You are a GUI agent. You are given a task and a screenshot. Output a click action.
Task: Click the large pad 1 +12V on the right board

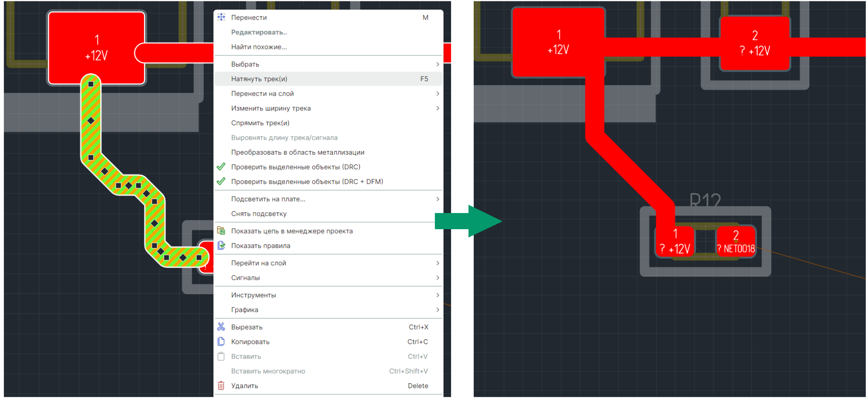click(x=558, y=42)
